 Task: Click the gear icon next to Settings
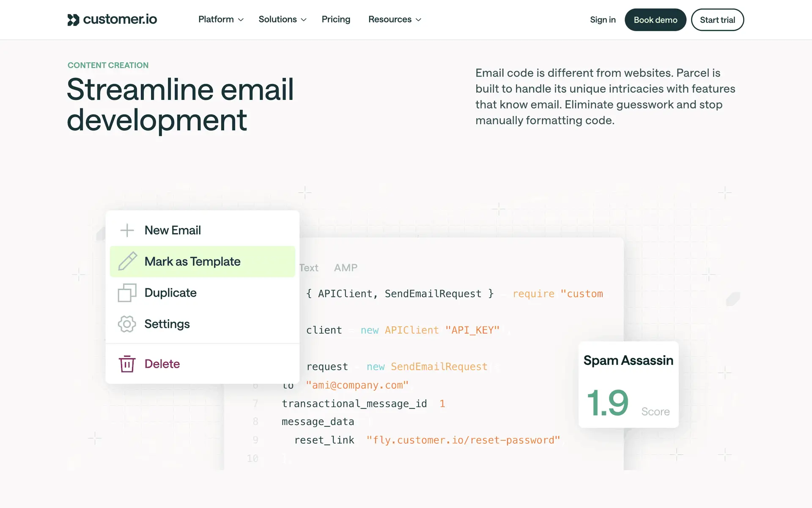127,324
